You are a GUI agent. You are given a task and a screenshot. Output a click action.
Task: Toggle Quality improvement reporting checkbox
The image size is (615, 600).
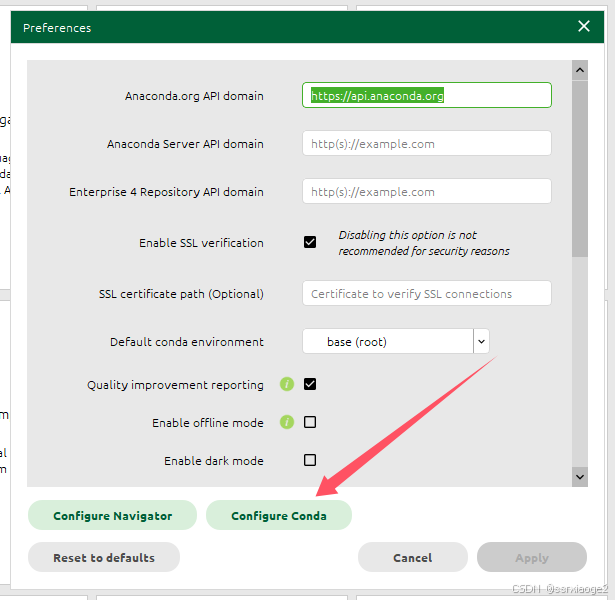pos(310,384)
